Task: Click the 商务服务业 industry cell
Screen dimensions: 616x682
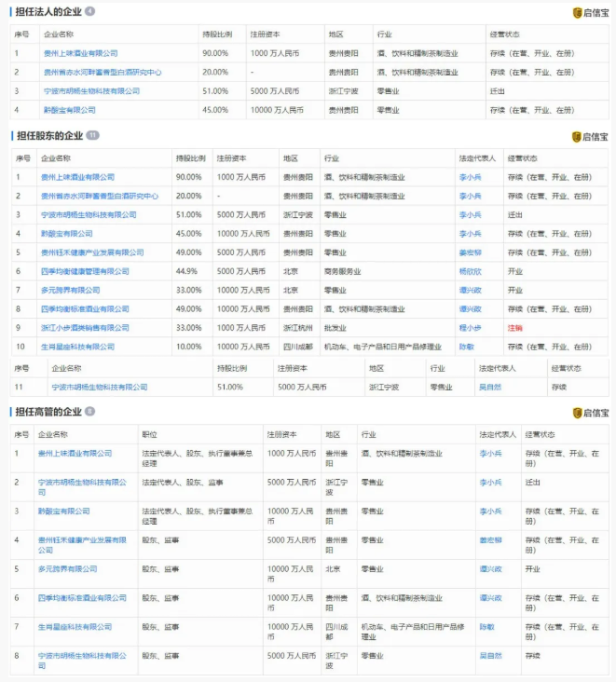Action: pyautogui.click(x=342, y=271)
